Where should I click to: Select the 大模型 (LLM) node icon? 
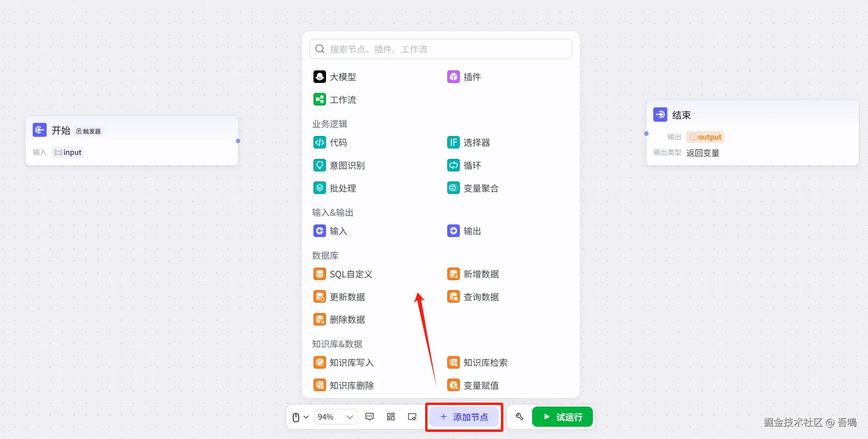coord(319,77)
